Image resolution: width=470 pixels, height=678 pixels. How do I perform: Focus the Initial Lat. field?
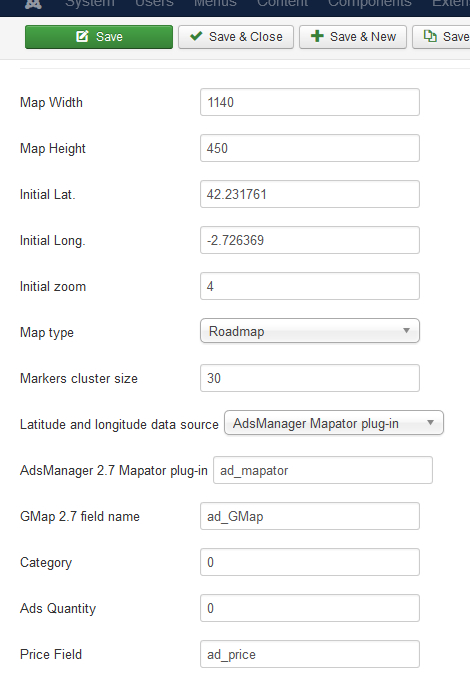[x=310, y=194]
